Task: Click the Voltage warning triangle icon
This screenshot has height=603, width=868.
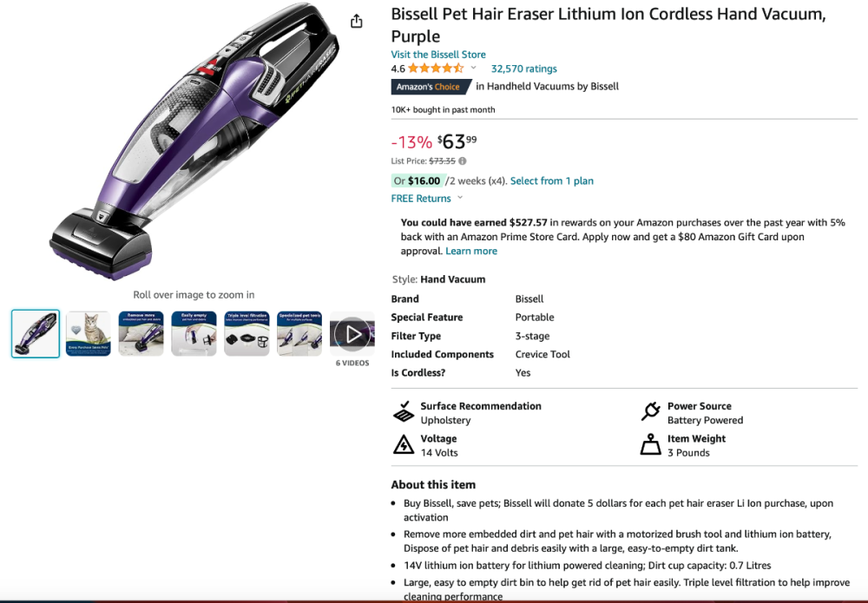Action: coord(404,444)
